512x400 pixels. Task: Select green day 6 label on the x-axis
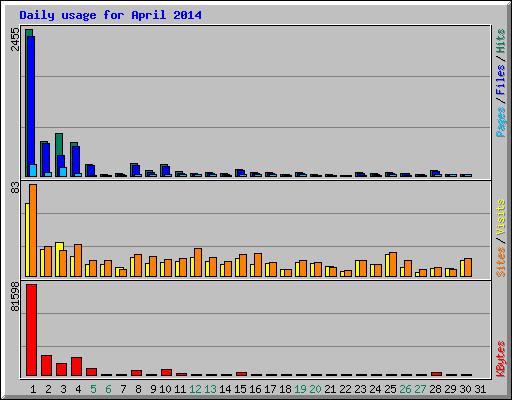click(108, 389)
